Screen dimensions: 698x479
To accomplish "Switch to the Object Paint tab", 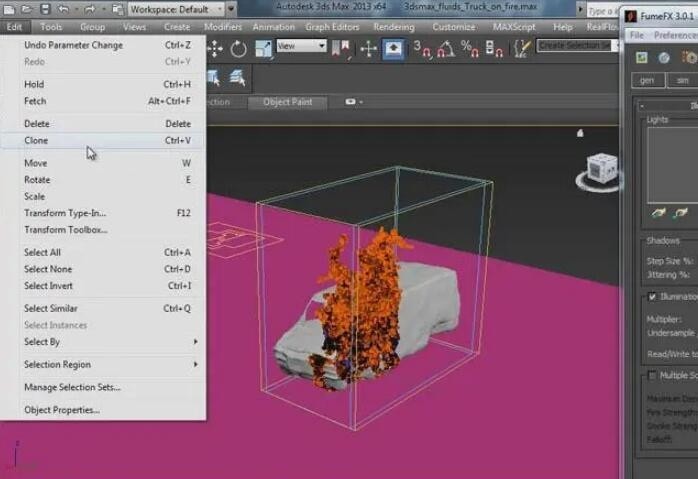I will pos(288,102).
